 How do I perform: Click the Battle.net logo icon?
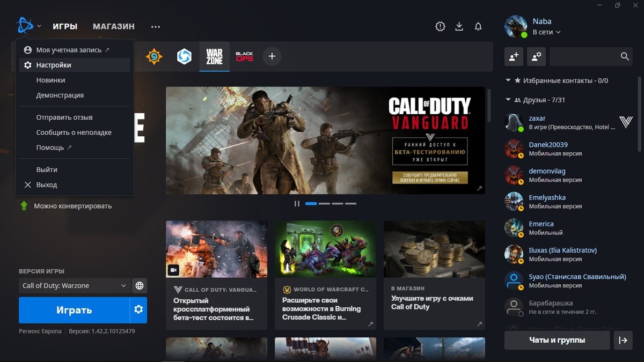pos(25,25)
